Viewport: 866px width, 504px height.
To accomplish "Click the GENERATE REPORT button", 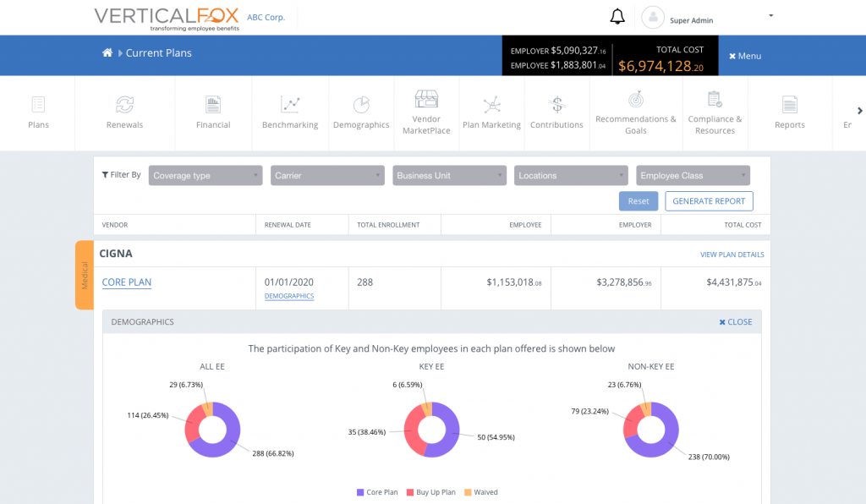I will 709,201.
